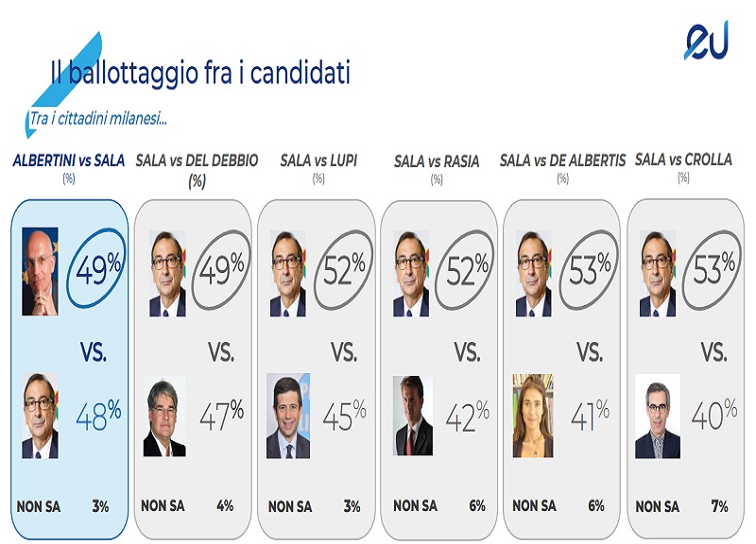
Task: Click the Lupi portrait photo
Action: pos(288,416)
